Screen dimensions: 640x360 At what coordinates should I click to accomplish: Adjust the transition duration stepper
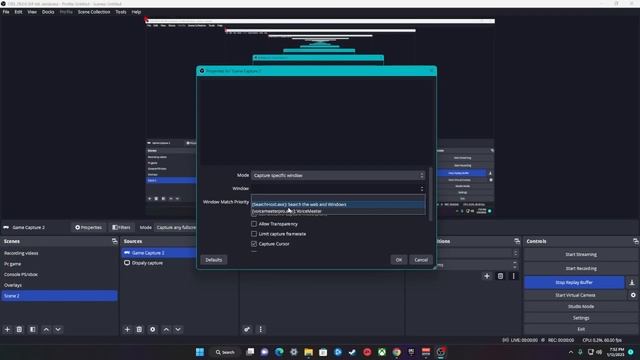[515, 265]
